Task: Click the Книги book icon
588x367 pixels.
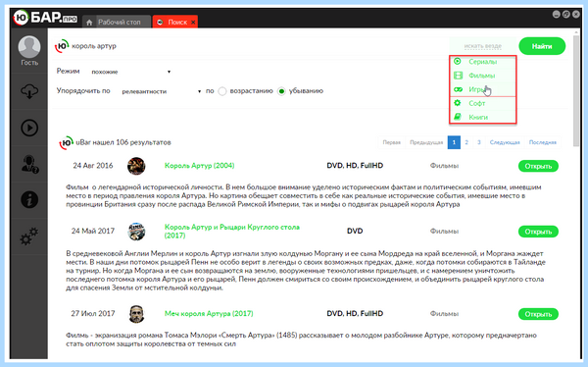Action: point(457,117)
